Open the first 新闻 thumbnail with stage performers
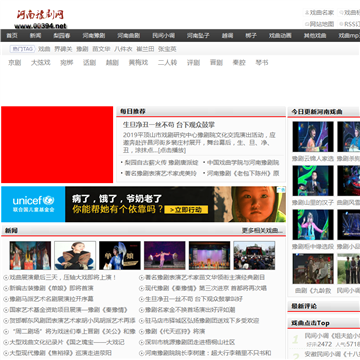 (30, 255)
